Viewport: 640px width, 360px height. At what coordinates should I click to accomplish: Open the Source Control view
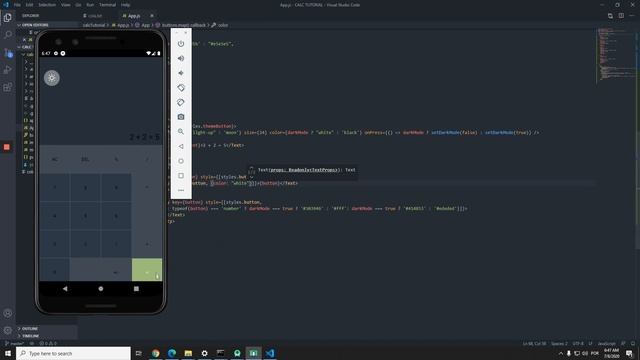pyautogui.click(x=7, y=53)
